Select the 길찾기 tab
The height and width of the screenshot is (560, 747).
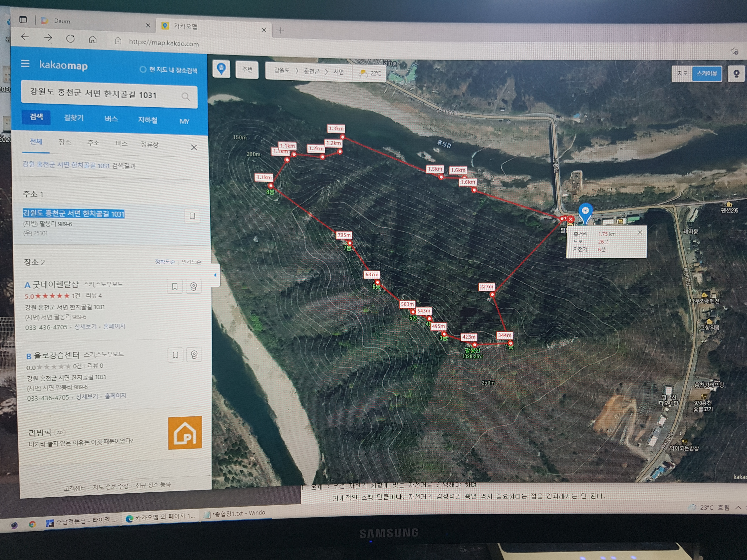pos(74,118)
